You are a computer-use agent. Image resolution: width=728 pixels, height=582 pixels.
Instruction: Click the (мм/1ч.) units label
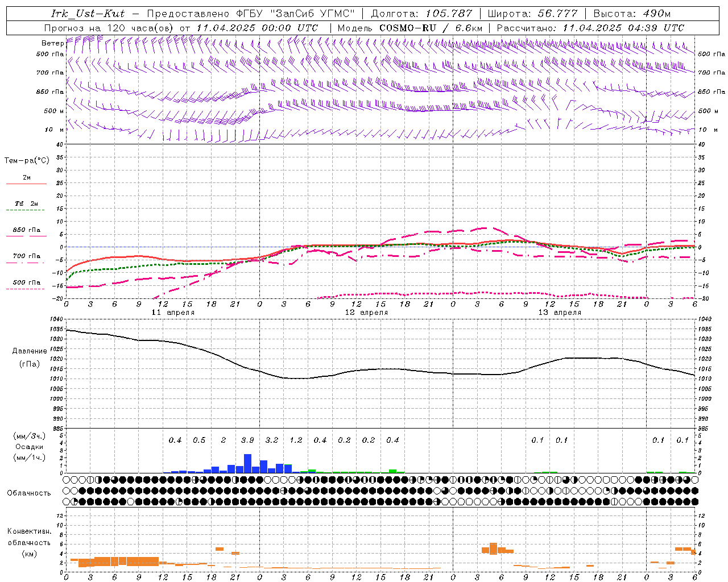[30, 458]
